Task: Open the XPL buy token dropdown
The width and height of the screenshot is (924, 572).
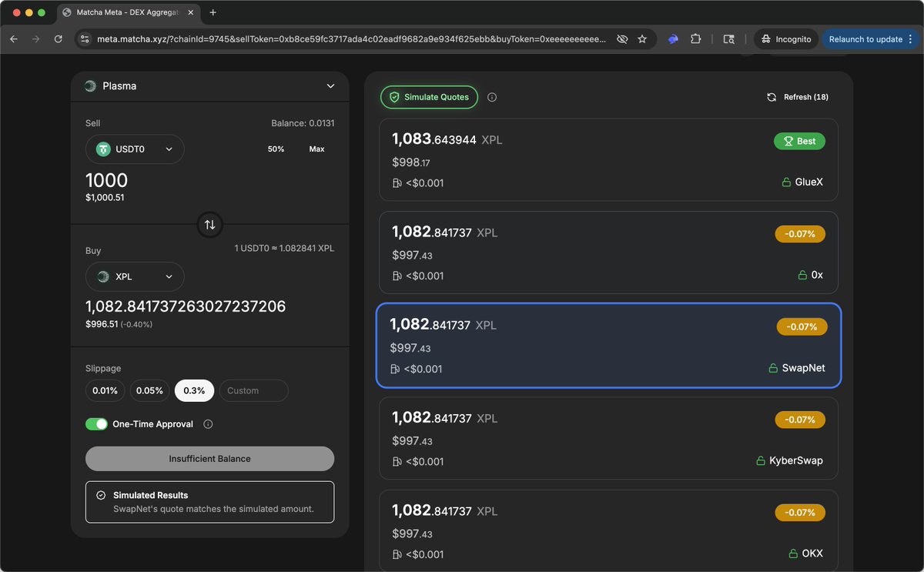Action: [x=135, y=277]
